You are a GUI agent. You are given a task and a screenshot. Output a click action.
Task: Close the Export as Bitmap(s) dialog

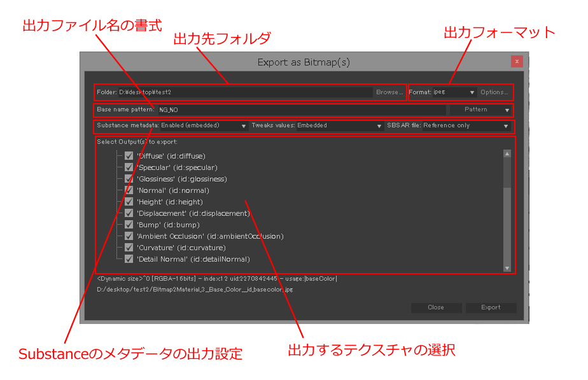coord(517,62)
